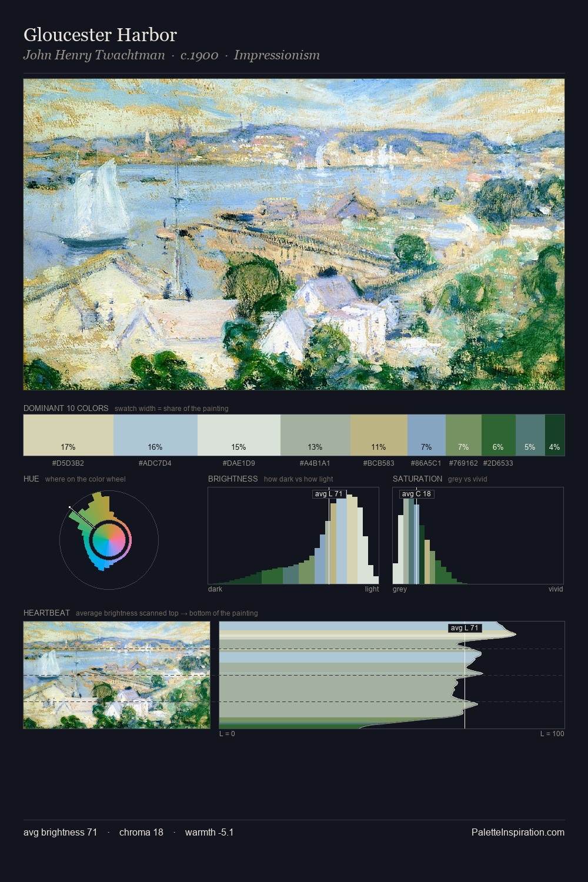
Task: Click the L = 0 axis label
Action: click(227, 734)
